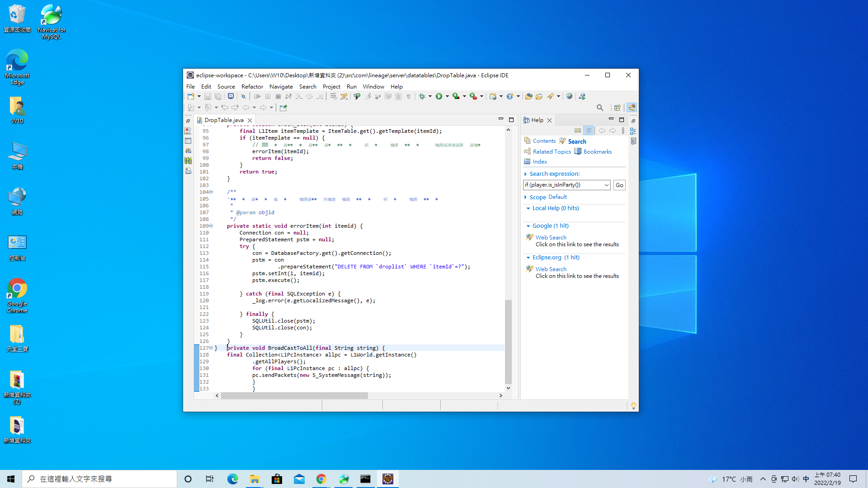This screenshot has width=868, height=488.
Task: Click Bookmarks book icon in Help view
Action: (x=578, y=151)
